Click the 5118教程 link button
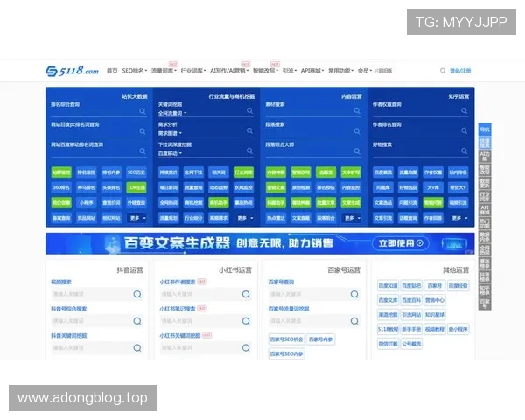Screen dimensions: 525x420 pyautogui.click(x=388, y=329)
